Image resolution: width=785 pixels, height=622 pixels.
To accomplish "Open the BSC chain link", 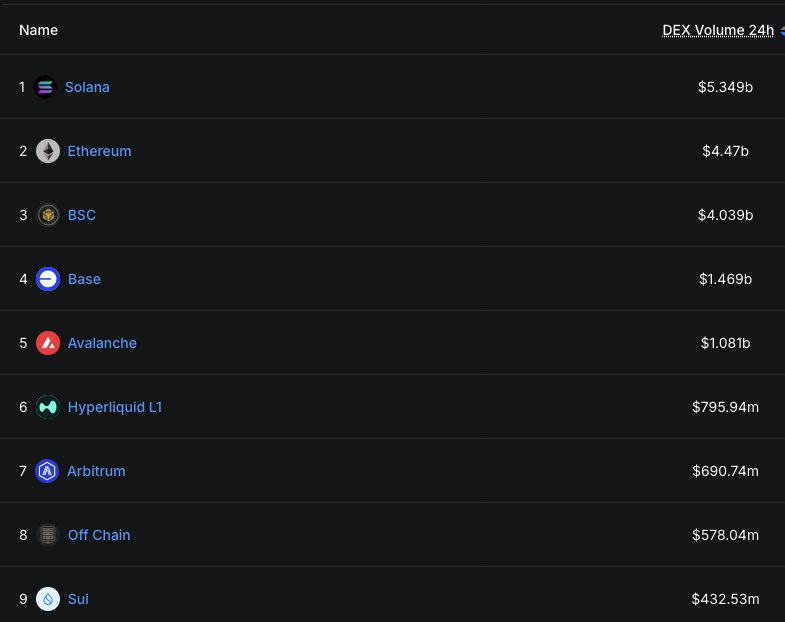I will pyautogui.click(x=82, y=215).
